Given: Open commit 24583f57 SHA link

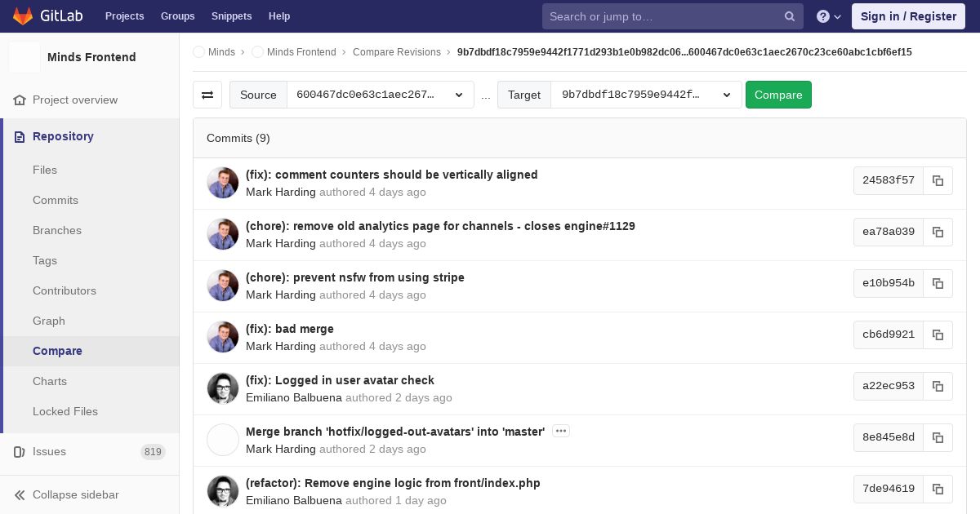Looking at the screenshot, I should click(889, 181).
